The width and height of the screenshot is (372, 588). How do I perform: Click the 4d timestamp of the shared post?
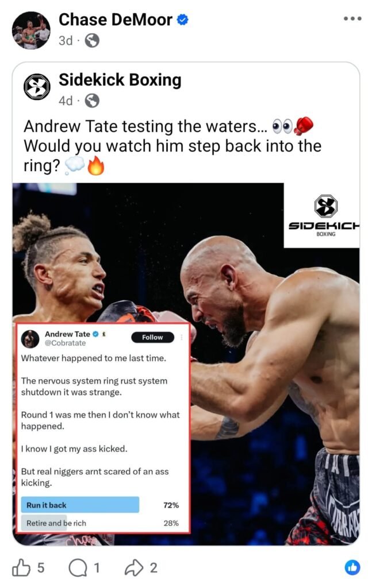tap(66, 101)
